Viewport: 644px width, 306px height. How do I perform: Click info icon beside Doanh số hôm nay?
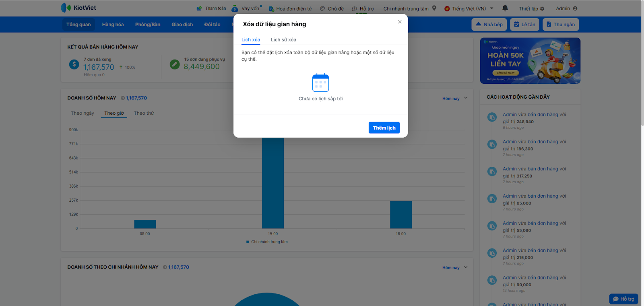click(x=123, y=98)
